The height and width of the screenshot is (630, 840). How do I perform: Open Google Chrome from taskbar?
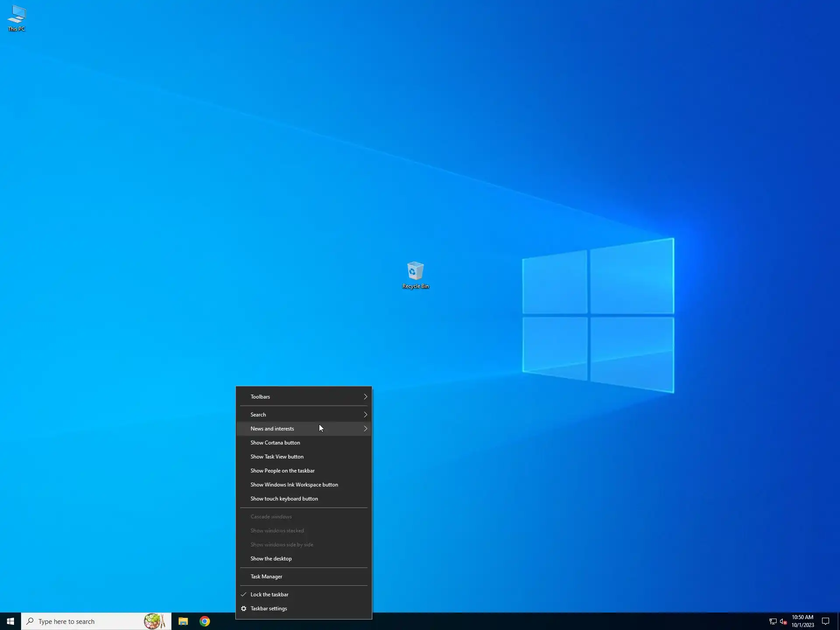coord(205,621)
